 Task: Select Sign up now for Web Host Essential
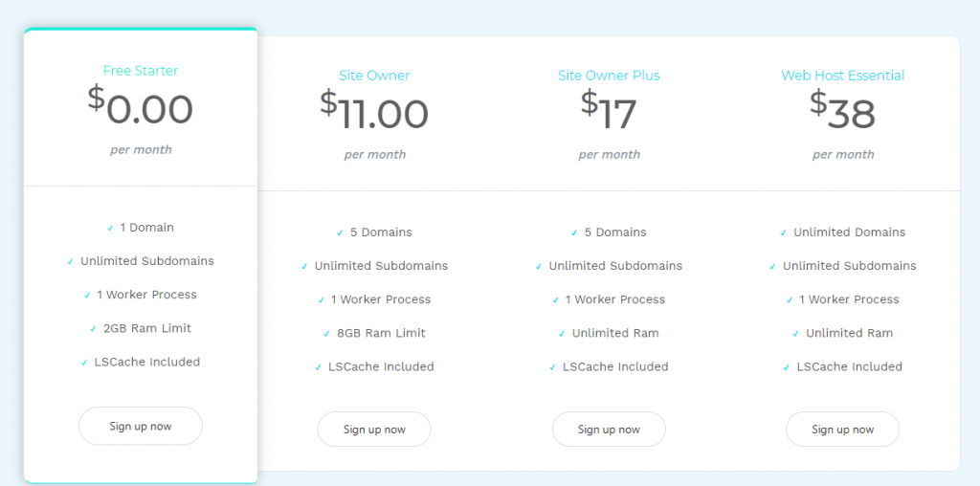click(x=842, y=430)
